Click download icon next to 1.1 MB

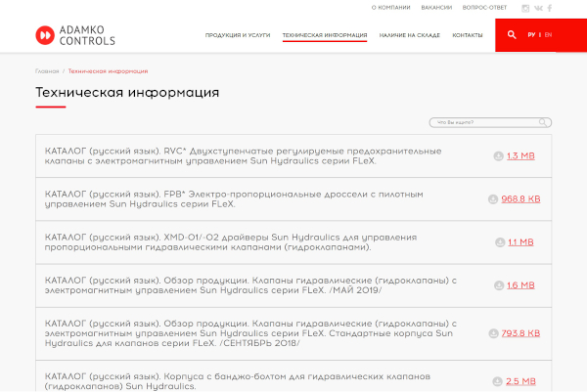[x=500, y=242]
